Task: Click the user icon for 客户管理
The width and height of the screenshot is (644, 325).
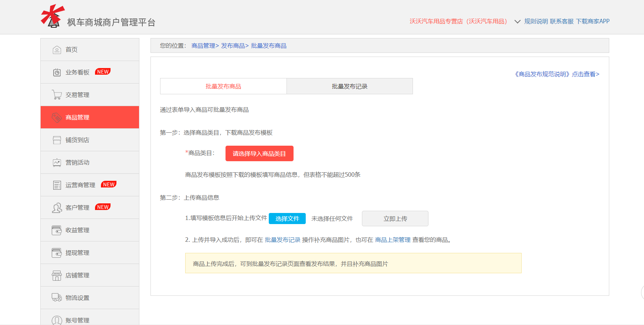Action: click(57, 208)
